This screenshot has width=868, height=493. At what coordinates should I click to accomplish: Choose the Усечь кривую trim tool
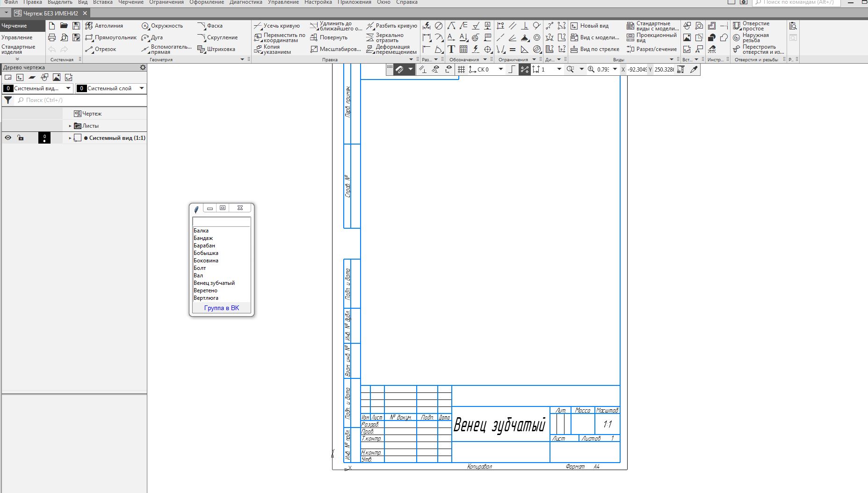277,26
